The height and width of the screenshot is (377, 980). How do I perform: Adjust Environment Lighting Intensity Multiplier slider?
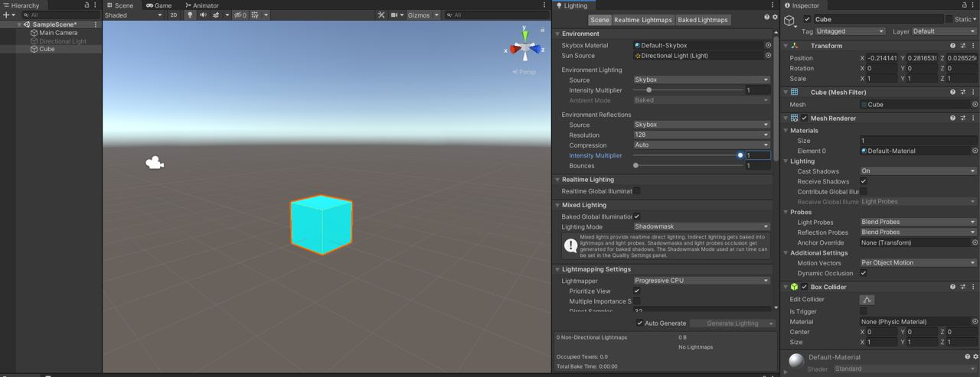[649, 90]
